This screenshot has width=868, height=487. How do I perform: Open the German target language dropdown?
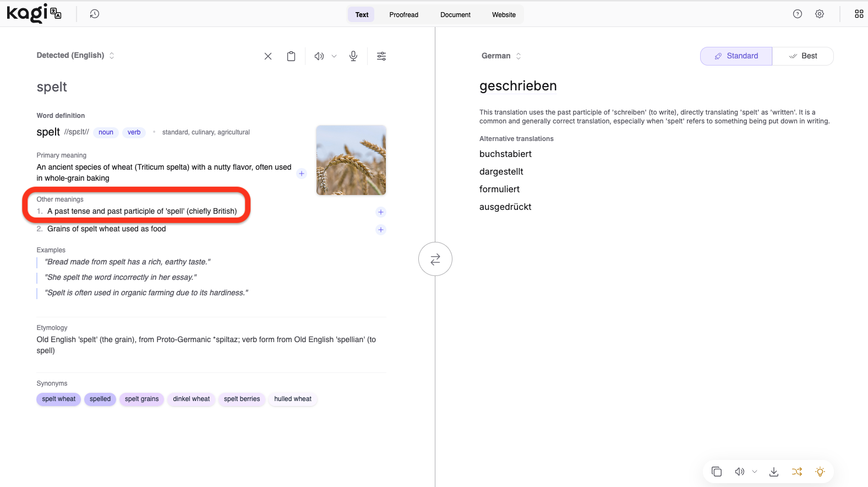[x=501, y=56]
